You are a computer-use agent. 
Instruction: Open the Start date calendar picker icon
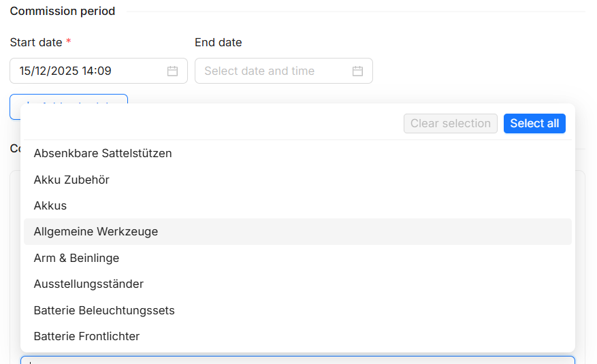coord(173,71)
